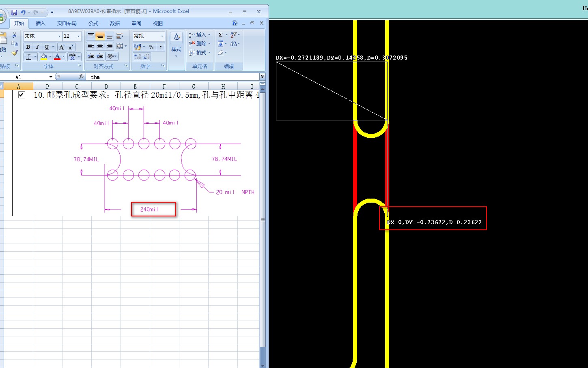Switch to the 插入 ribbon tab
The height and width of the screenshot is (368, 588).
point(41,24)
